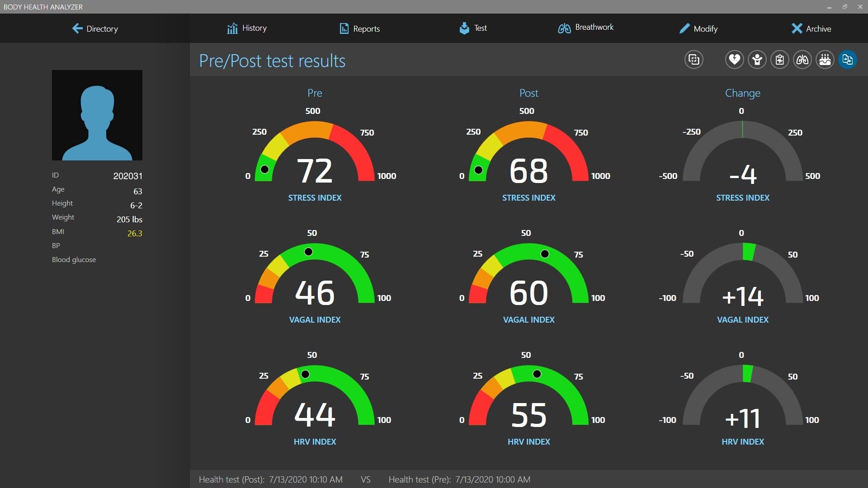Click the Pre column heading
The width and height of the screenshot is (868, 488).
click(315, 93)
